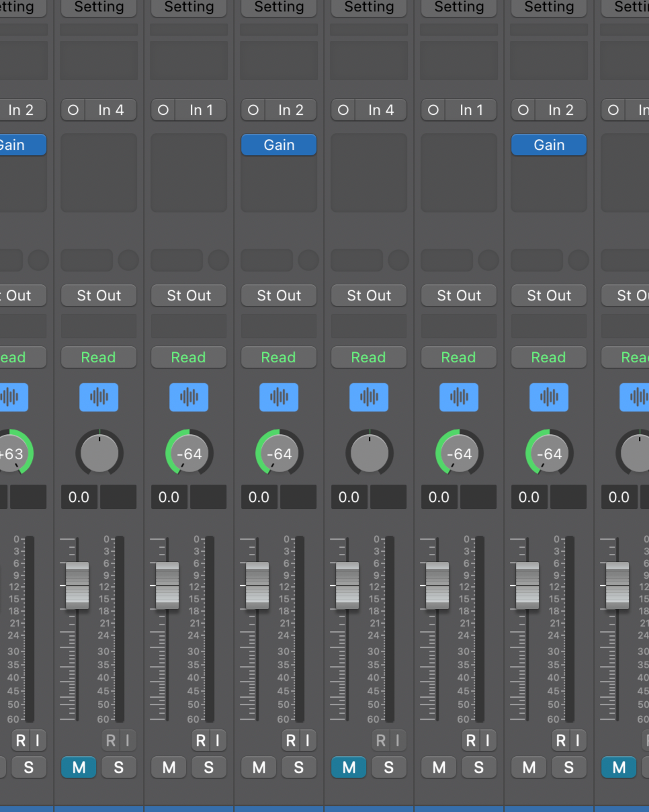
Task: Click the circle icon next to In 1
Action: pyautogui.click(x=163, y=110)
